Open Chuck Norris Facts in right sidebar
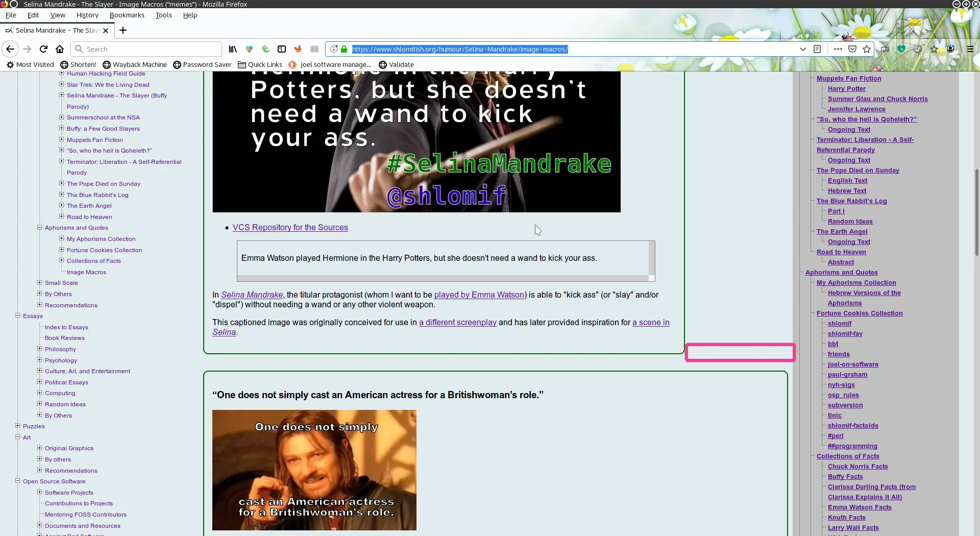The image size is (980, 536). pos(857,466)
